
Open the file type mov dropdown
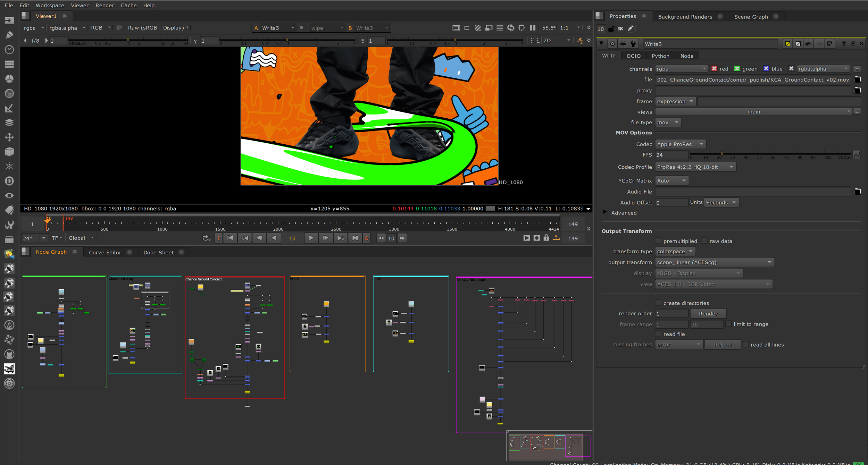click(668, 122)
